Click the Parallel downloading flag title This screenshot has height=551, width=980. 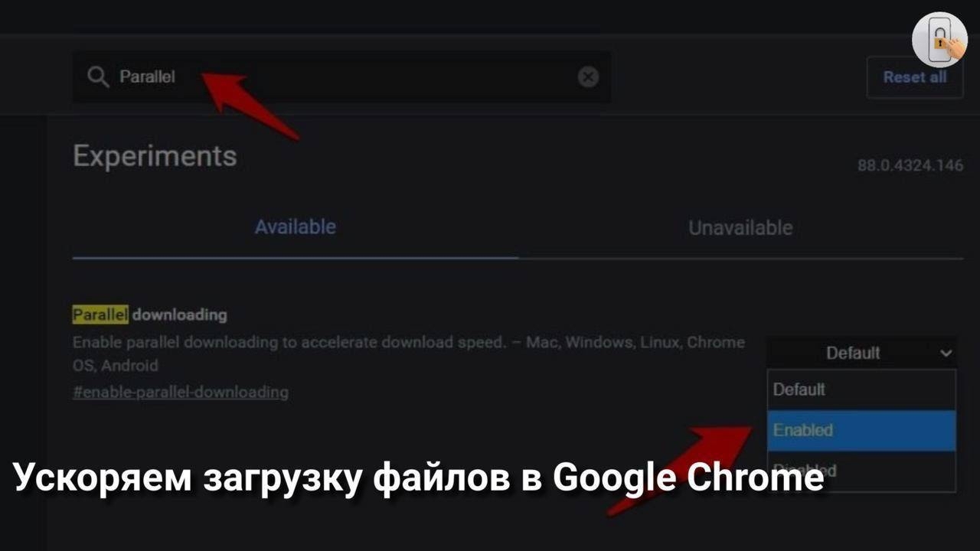[150, 315]
